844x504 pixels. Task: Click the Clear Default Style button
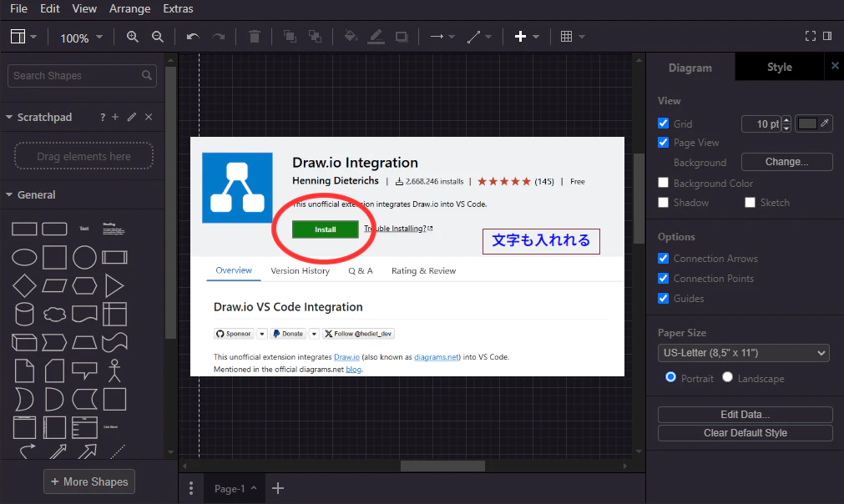[x=745, y=433]
